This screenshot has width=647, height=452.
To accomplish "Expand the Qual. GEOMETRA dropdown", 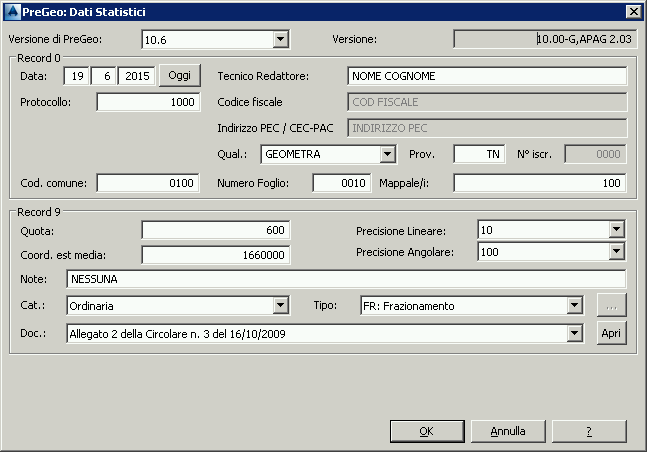I will pos(388,154).
